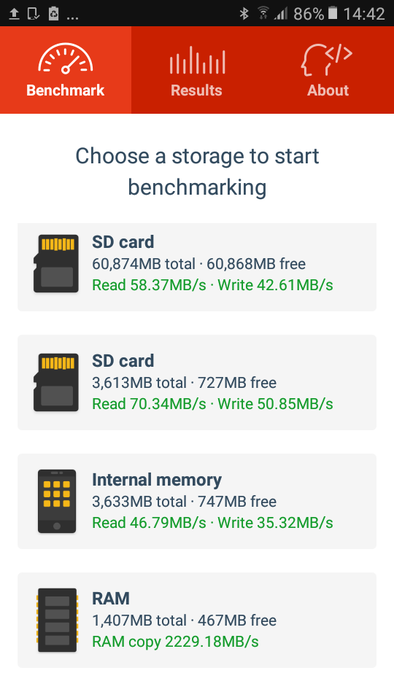Choose SD card with 727MB free
Screen dimensions: 394x700
tap(197, 382)
